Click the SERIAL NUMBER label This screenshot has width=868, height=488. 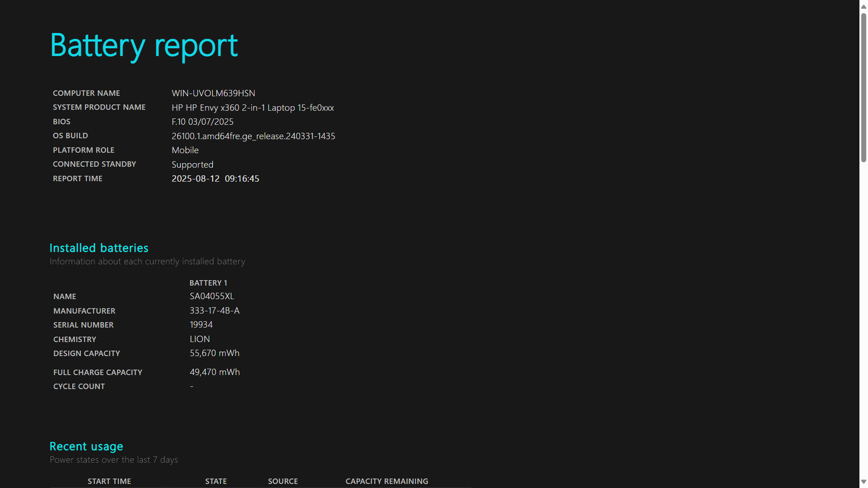(84, 325)
